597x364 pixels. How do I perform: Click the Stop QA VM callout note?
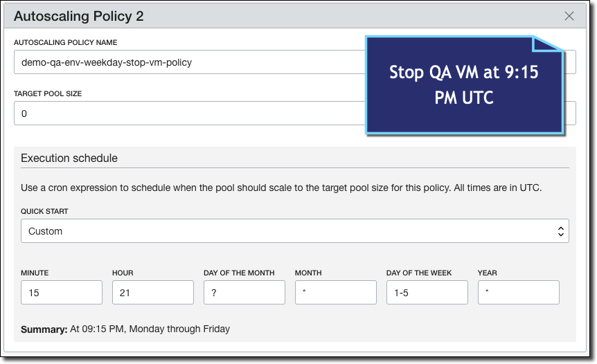(x=464, y=84)
